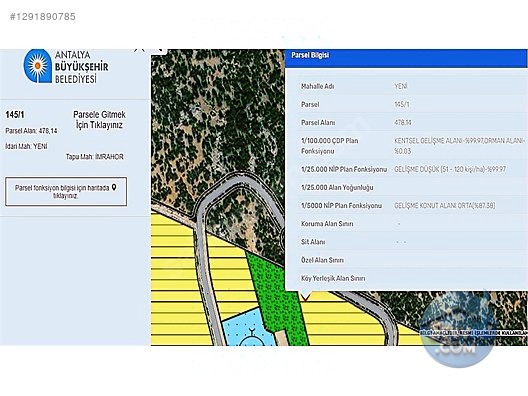Click the 145/1 value in the Parsel row
The image size is (528, 396).
pyautogui.click(x=402, y=104)
